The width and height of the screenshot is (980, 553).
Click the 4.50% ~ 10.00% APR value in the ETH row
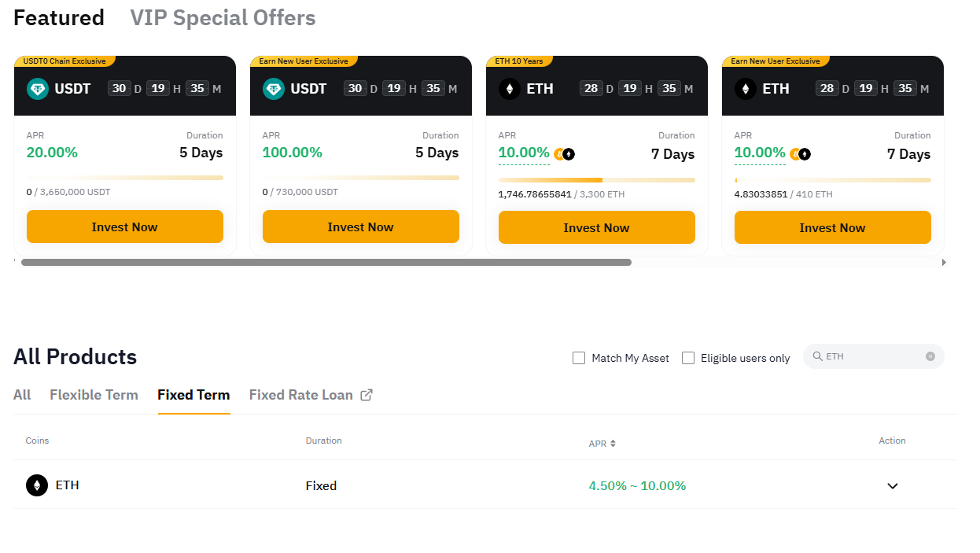(637, 486)
